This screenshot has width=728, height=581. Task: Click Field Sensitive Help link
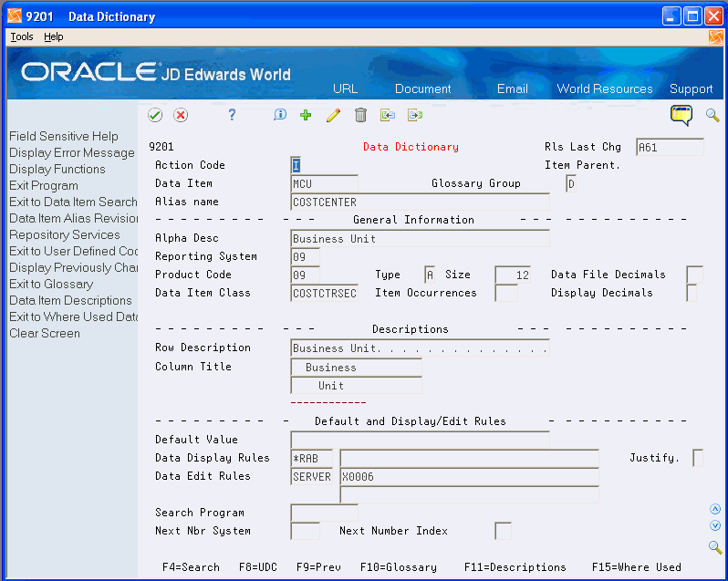[64, 136]
